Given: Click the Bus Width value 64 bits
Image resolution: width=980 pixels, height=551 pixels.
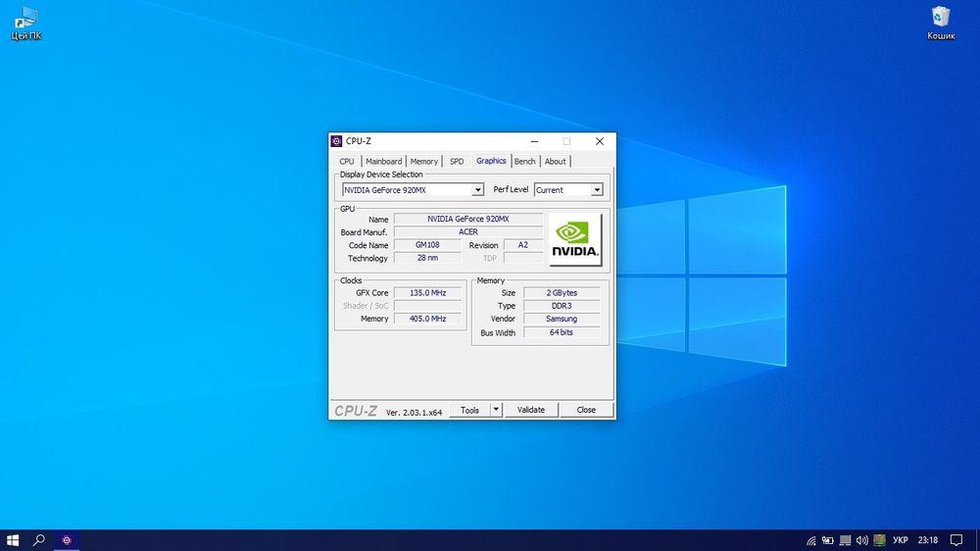Looking at the screenshot, I should click(562, 332).
